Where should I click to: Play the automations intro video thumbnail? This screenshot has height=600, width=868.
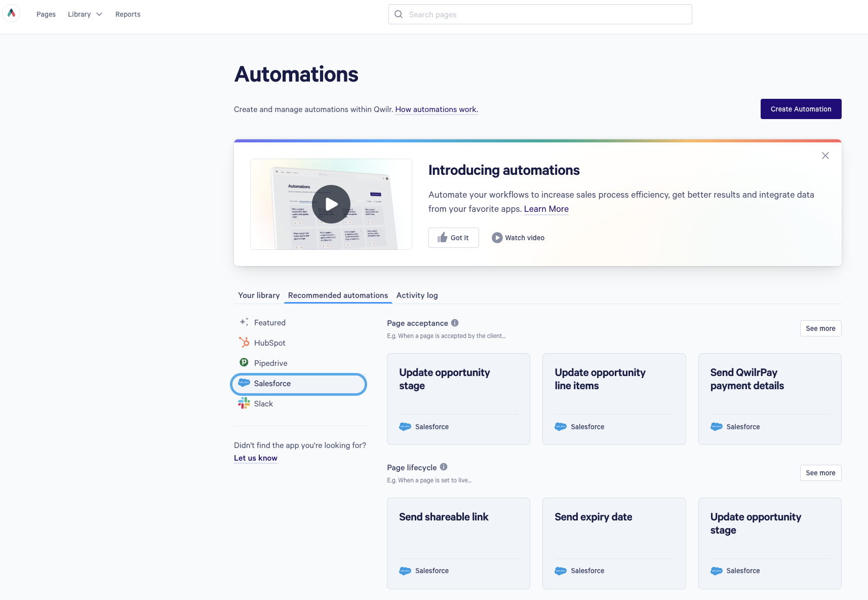point(331,204)
